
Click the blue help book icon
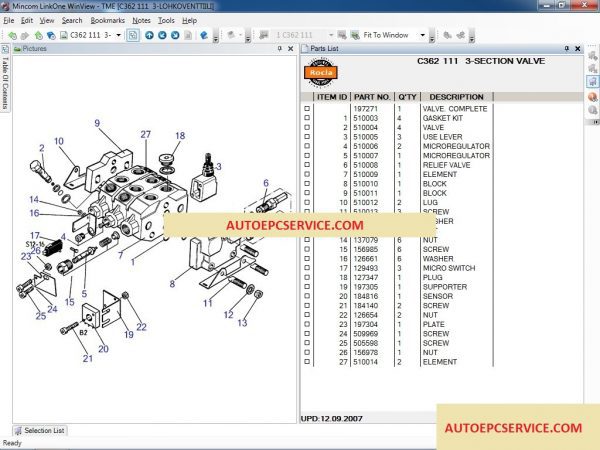[204, 35]
